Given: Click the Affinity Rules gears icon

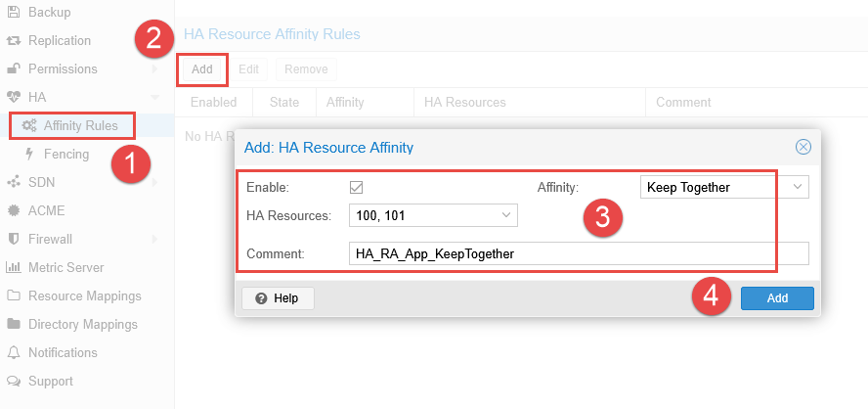Looking at the screenshot, I should click(30, 125).
